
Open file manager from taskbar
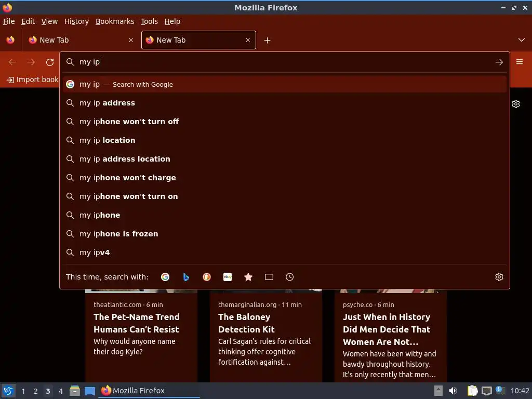pos(75,391)
